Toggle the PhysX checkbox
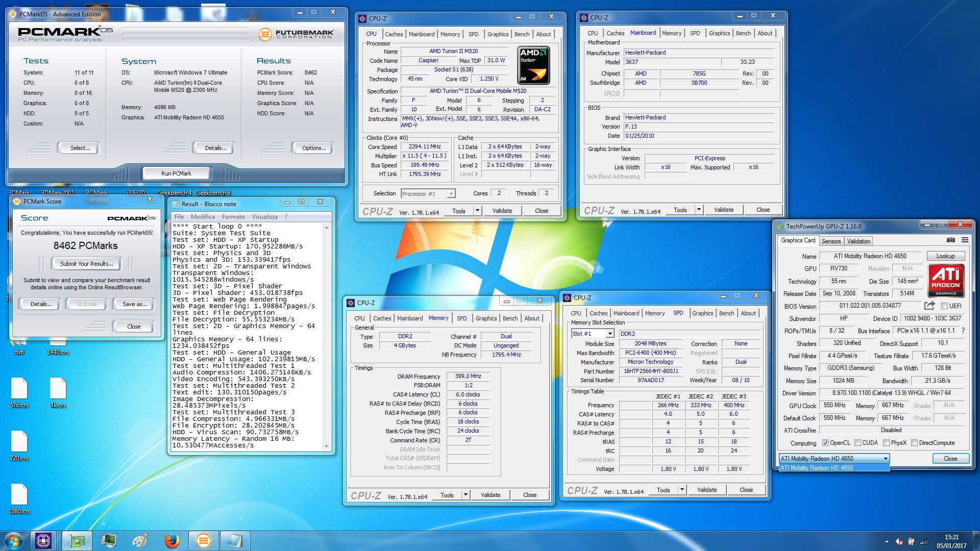This screenshot has height=551, width=980. [887, 443]
